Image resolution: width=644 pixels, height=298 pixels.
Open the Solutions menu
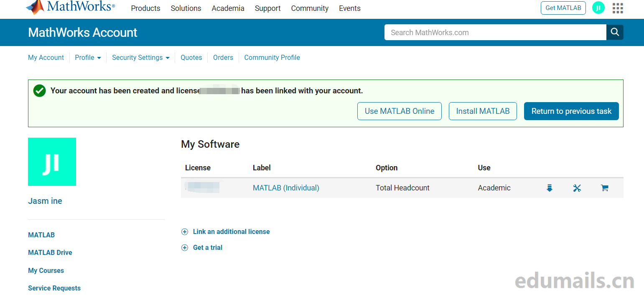tap(186, 8)
